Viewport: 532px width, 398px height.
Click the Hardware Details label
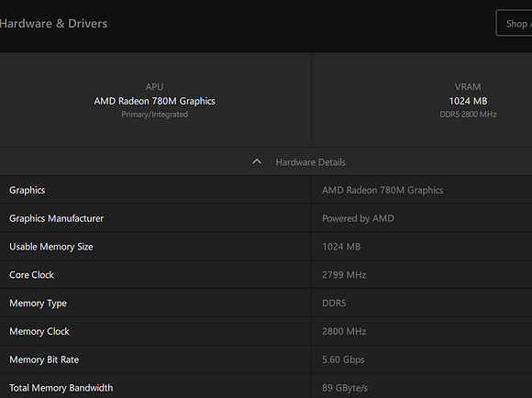pyautogui.click(x=310, y=162)
